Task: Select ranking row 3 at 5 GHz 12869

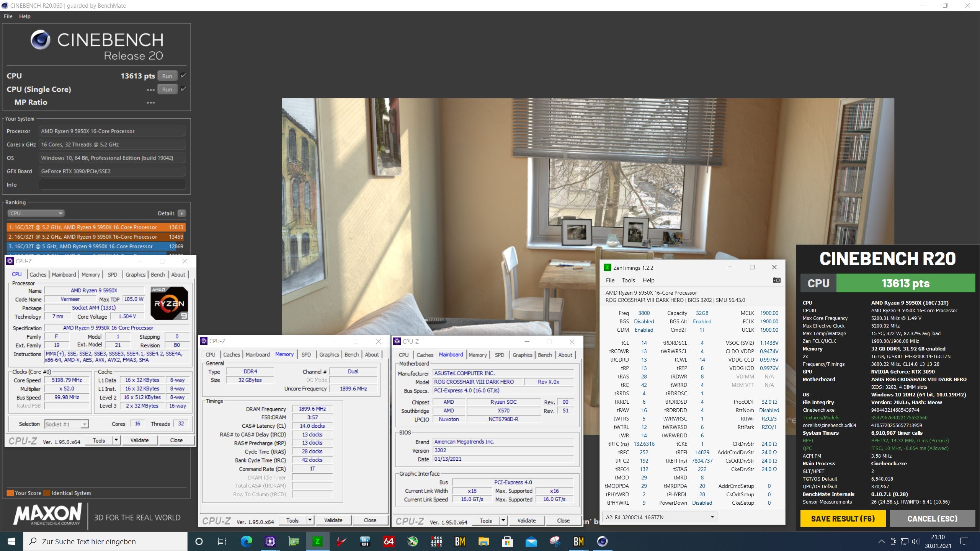Action: tap(96, 246)
